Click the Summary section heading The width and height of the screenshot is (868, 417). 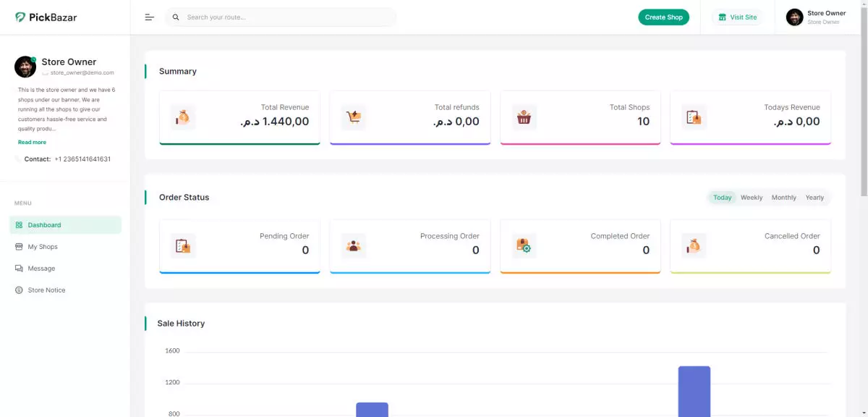click(178, 72)
